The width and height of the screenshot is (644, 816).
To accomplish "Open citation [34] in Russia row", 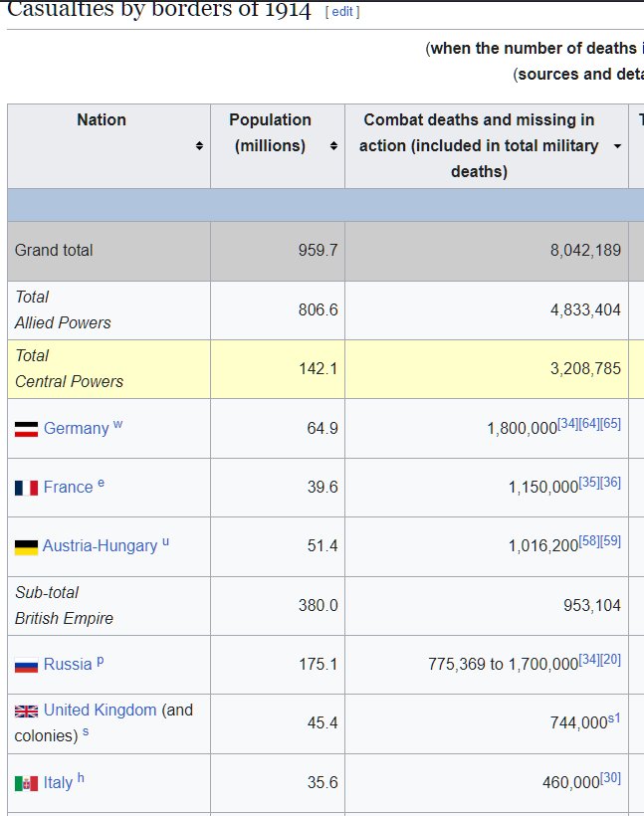I will (589, 660).
